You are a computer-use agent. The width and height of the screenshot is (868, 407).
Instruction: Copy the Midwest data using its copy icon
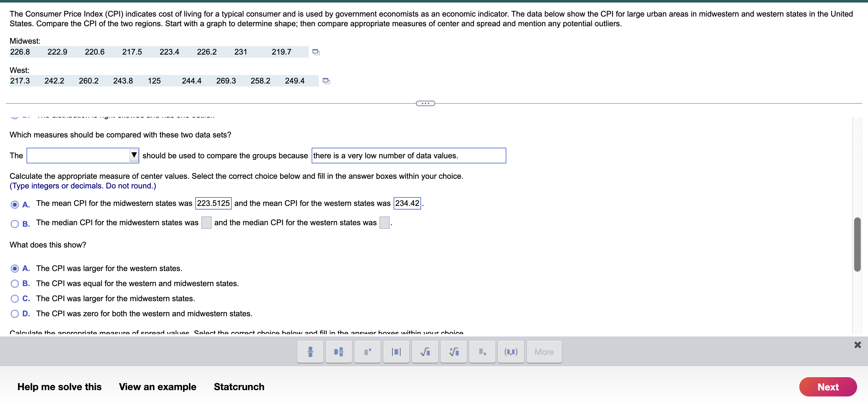click(316, 52)
